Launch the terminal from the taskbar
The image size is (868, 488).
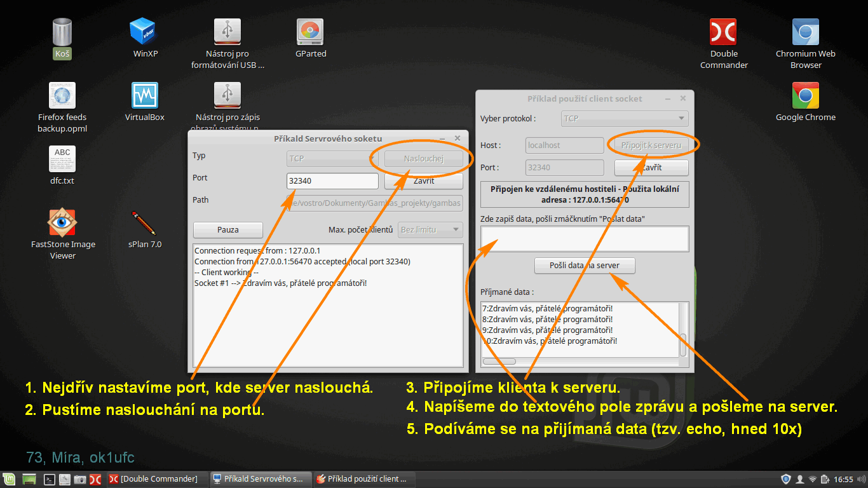tap(50, 479)
